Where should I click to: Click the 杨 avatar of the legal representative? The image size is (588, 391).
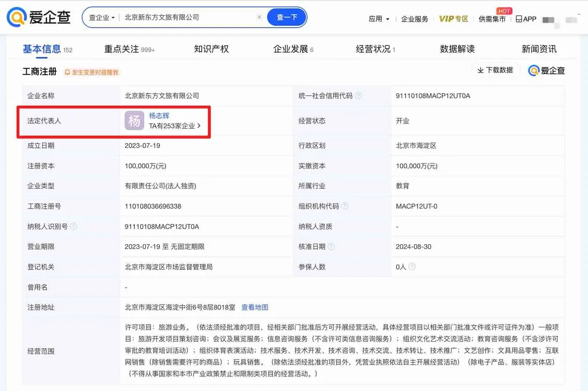coord(134,121)
